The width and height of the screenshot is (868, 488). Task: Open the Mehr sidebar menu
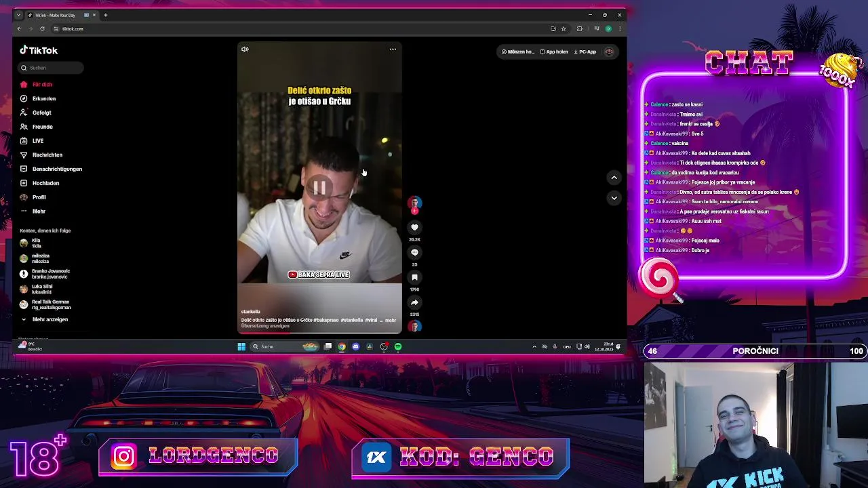pos(33,211)
